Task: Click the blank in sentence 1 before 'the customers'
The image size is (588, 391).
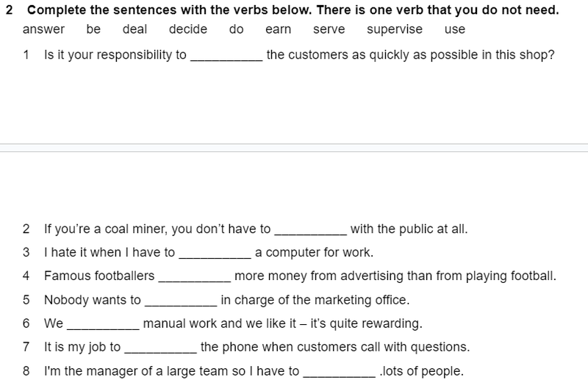Action: pyautogui.click(x=226, y=55)
